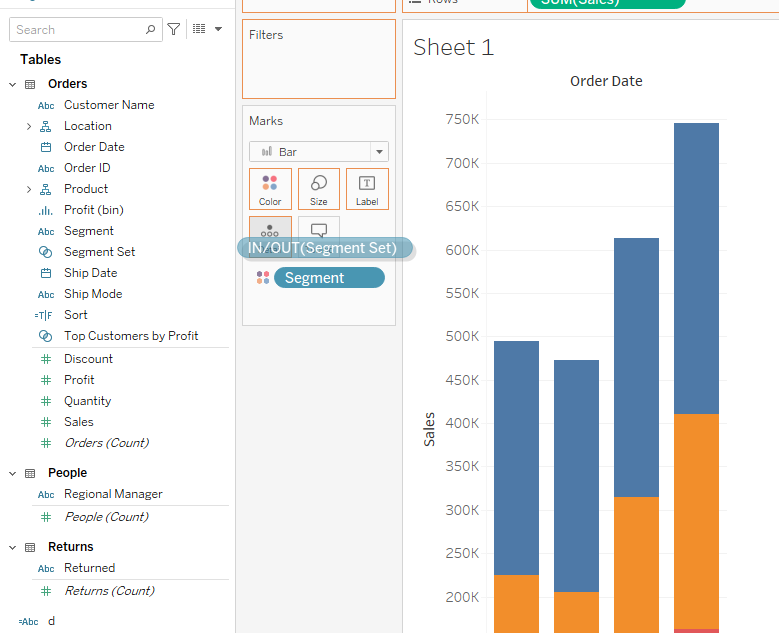The image size is (779, 633).
Task: Click the orange segment of the tallest bar
Action: click(x=696, y=521)
